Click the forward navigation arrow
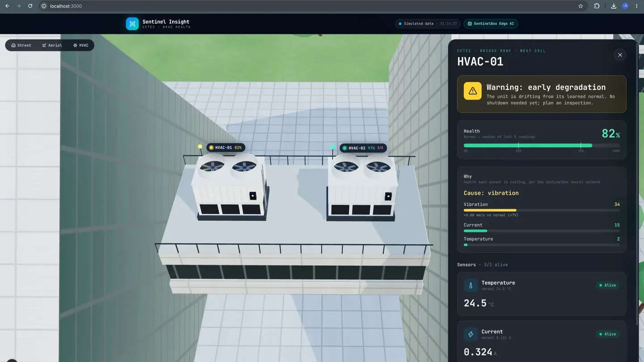This screenshot has width=644, height=362. pyautogui.click(x=18, y=6)
